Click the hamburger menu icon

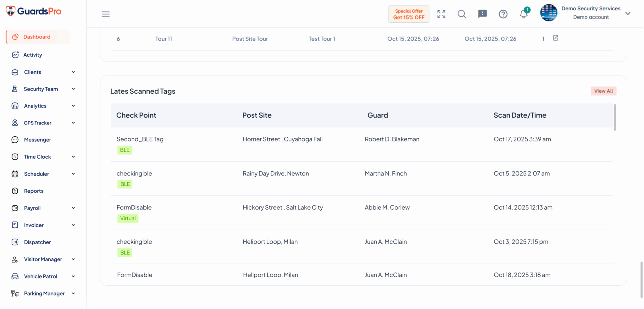106,14
